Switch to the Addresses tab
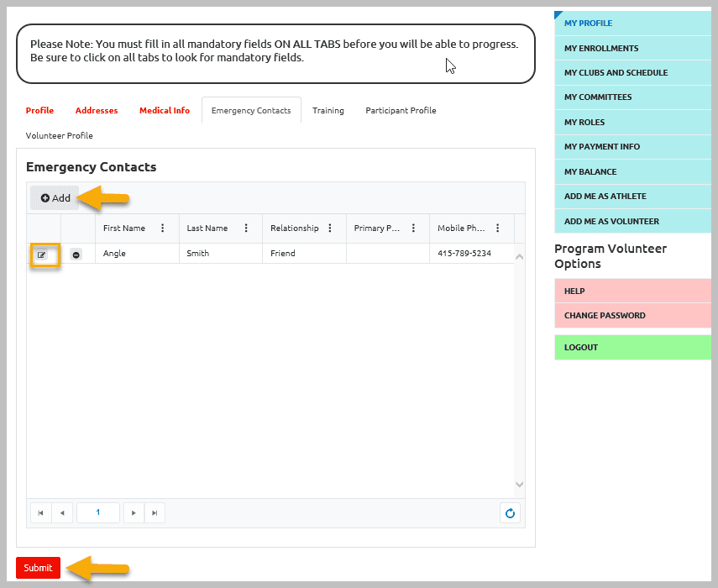Viewport: 718px width, 588px height. click(97, 110)
